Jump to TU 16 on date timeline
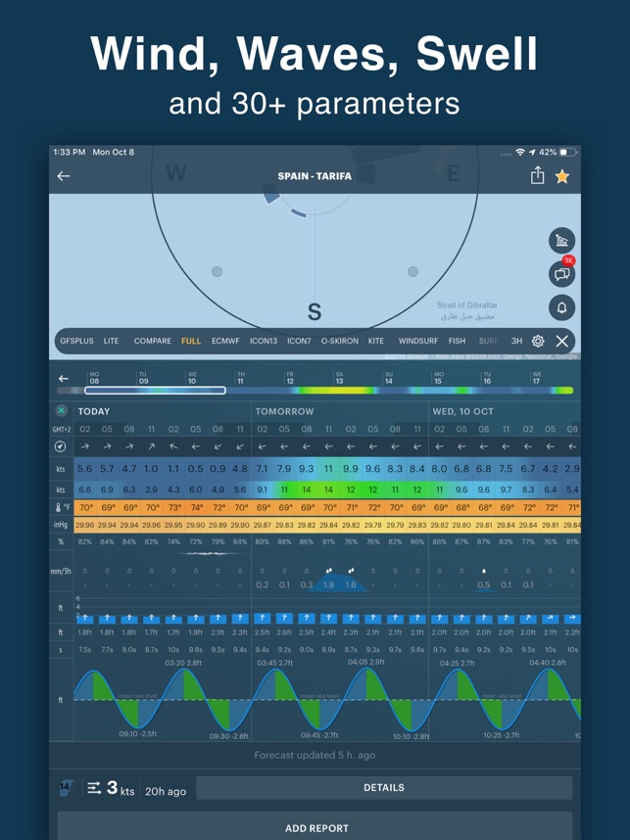The image size is (630, 840). click(487, 378)
